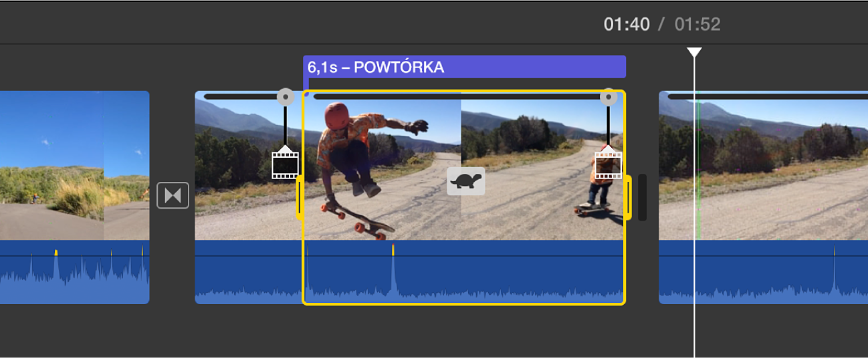Click the left yellow trim handle of the selected clip
868x359 pixels.
[300, 197]
